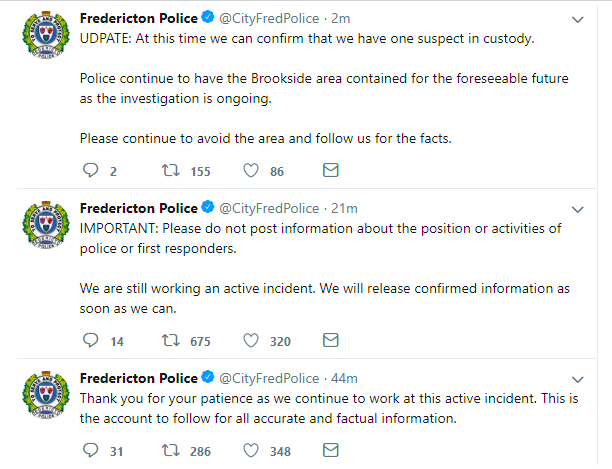
Task: Retweet the tweet with 286 retweets
Action: click(169, 451)
